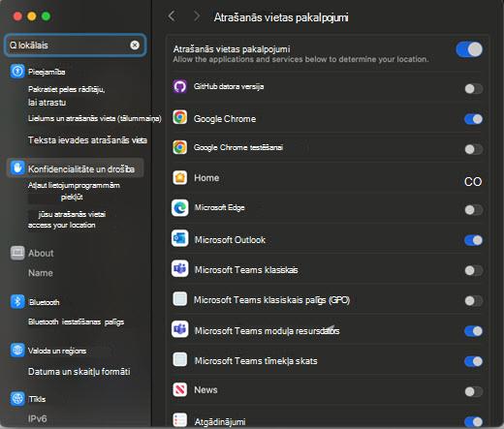
Task: Disable location for Microsoft Teams moduļa resursdators
Action: click(474, 331)
